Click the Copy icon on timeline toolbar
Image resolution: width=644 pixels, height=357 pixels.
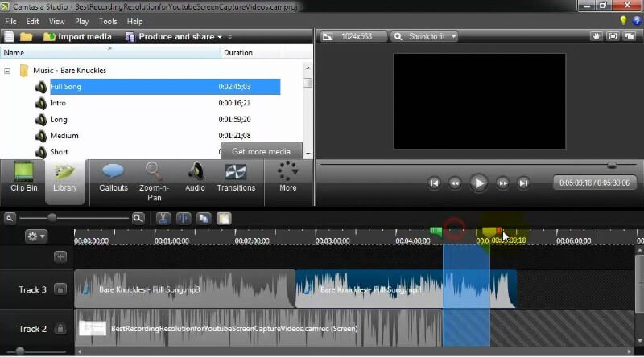204,219
